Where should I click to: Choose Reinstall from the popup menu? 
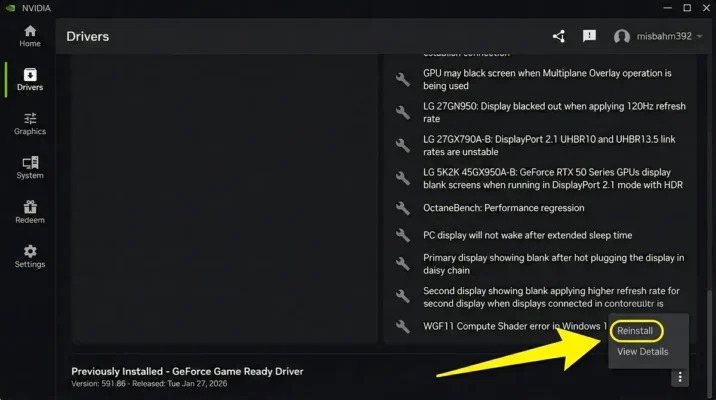coord(635,331)
